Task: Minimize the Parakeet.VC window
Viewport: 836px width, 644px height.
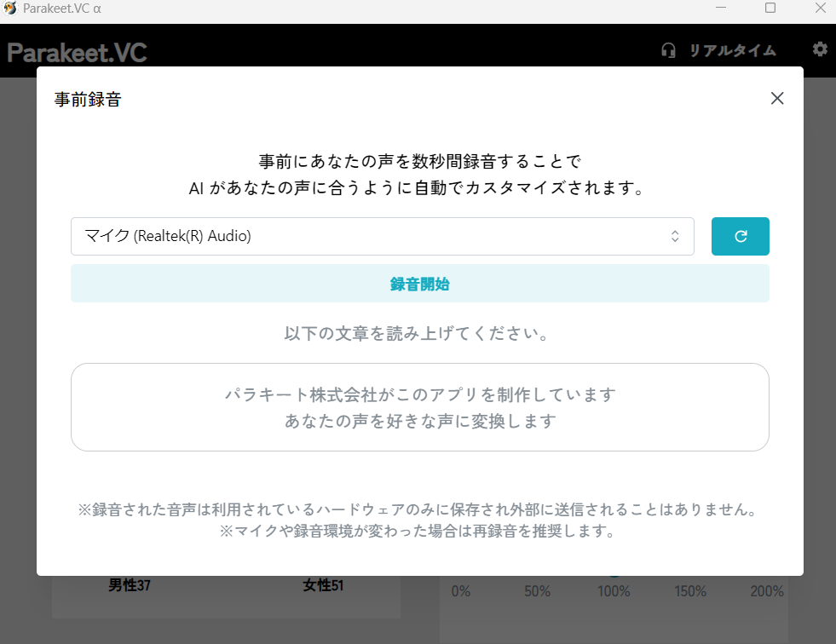Action: tap(721, 8)
